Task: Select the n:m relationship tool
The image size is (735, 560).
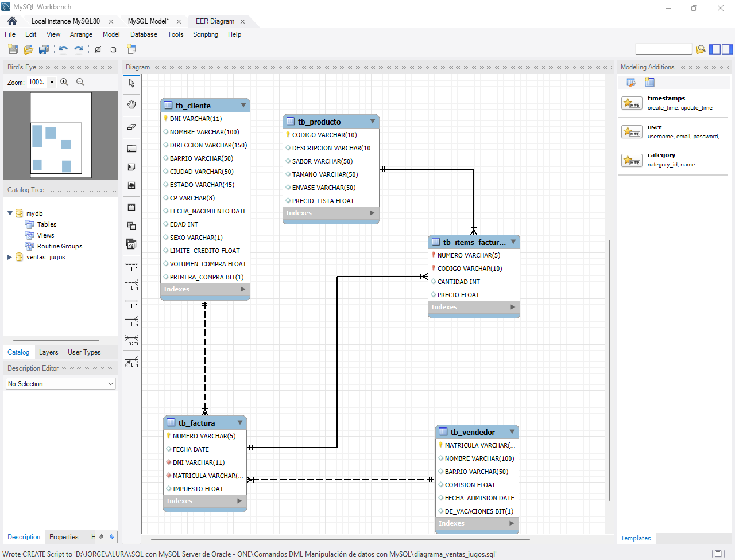Action: click(131, 340)
